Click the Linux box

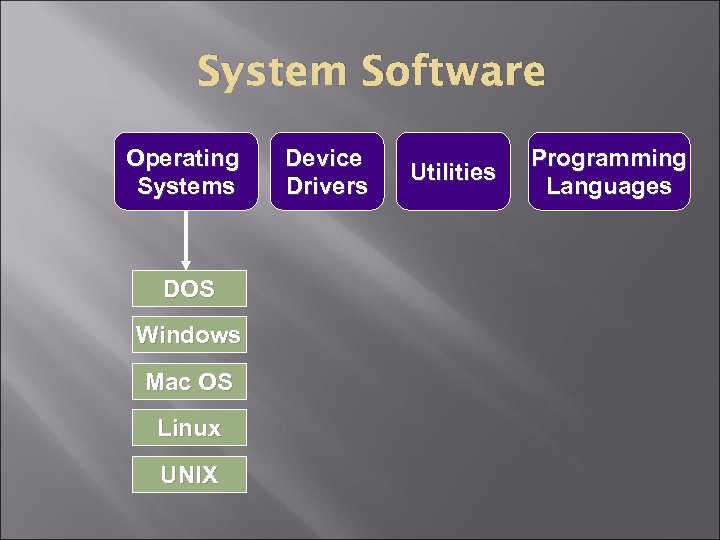189,428
